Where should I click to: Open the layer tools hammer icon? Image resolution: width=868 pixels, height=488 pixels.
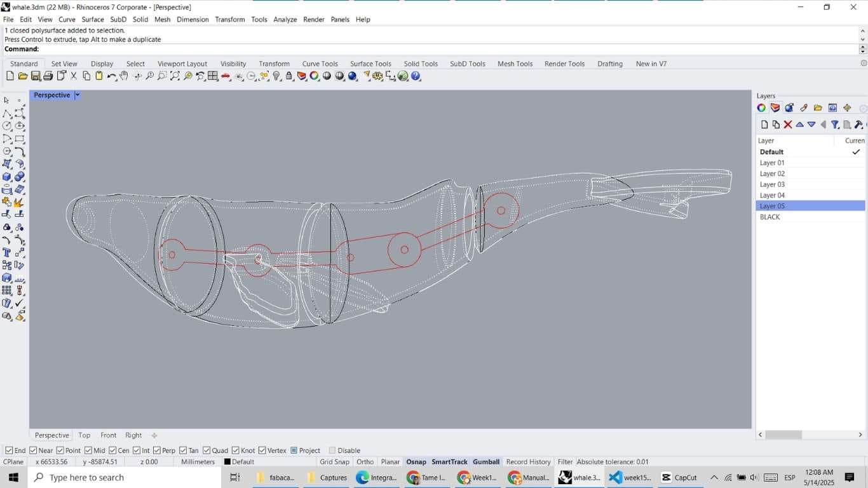point(858,125)
